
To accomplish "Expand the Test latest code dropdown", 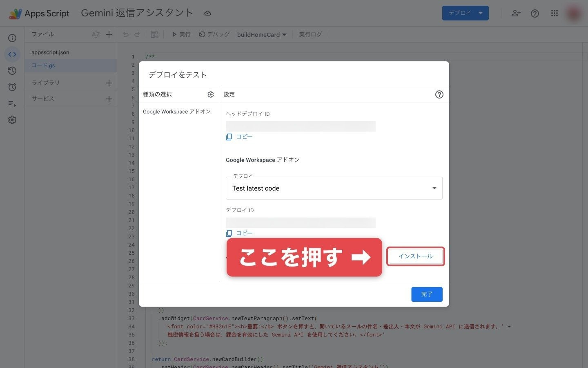I will tap(334, 188).
